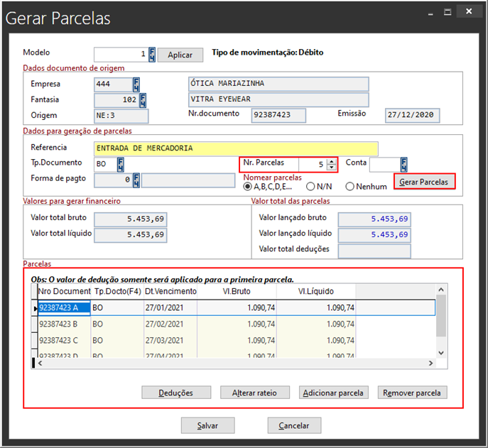Choose the N/N naming radio option
Screen dimensions: 488x448
(x=310, y=187)
